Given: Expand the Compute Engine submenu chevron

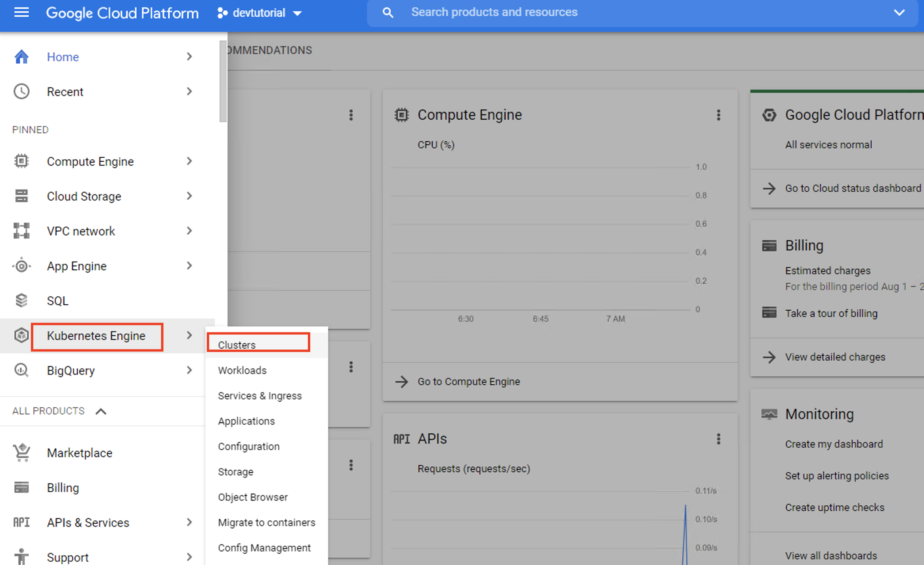Looking at the screenshot, I should pos(189,161).
